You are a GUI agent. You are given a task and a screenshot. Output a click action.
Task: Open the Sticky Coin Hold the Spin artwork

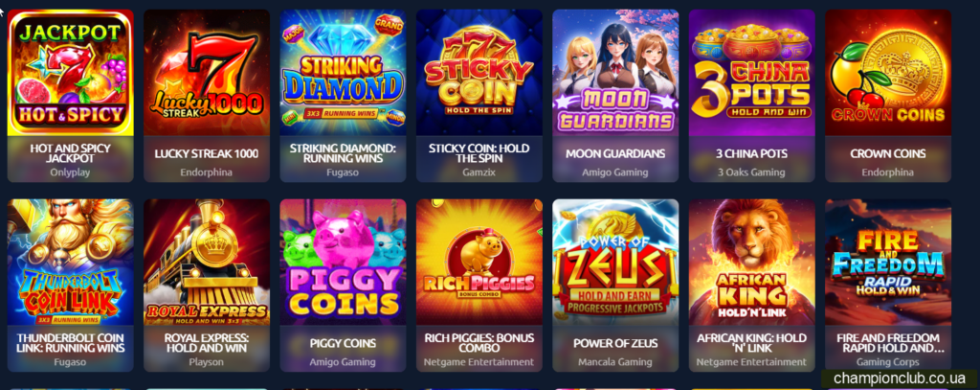pos(479,73)
